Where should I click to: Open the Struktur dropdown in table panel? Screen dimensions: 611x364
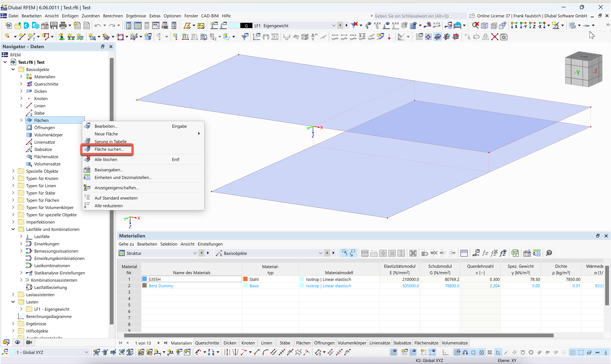coord(195,253)
